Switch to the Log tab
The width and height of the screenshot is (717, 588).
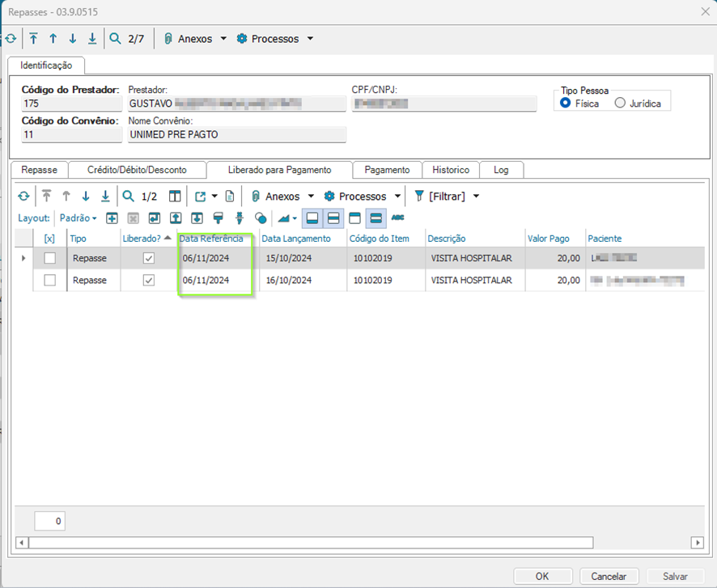[501, 170]
